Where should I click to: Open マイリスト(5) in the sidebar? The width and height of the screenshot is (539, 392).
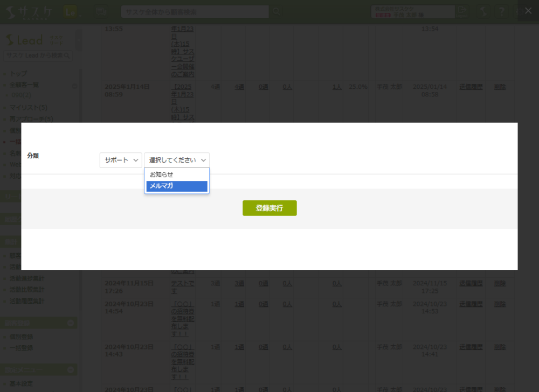(28, 108)
